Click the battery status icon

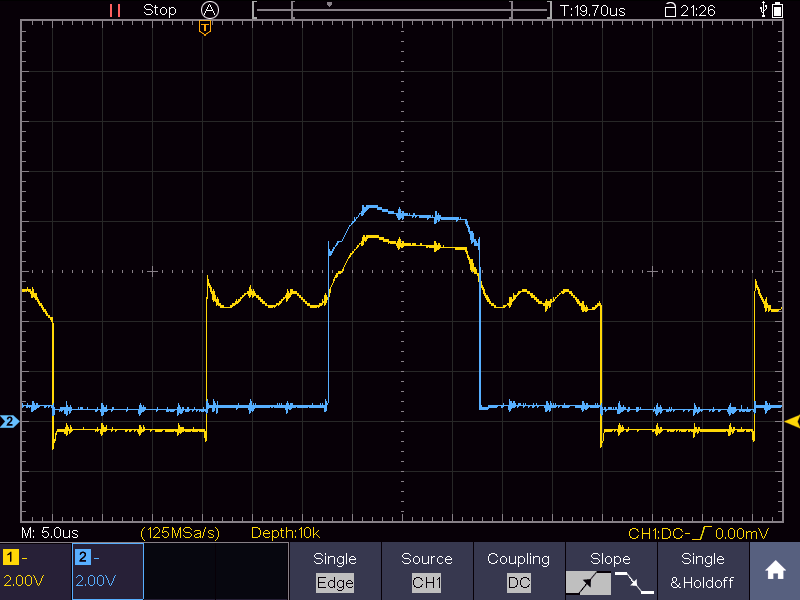[x=777, y=10]
